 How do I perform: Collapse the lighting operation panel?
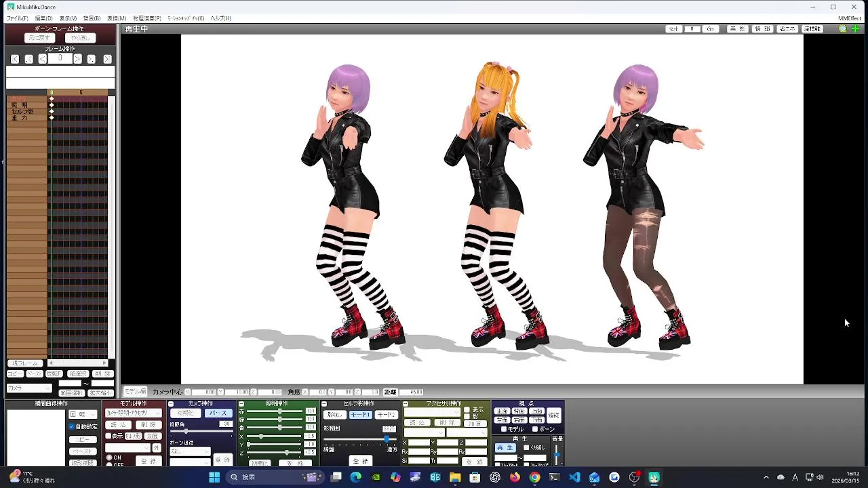[x=241, y=404]
